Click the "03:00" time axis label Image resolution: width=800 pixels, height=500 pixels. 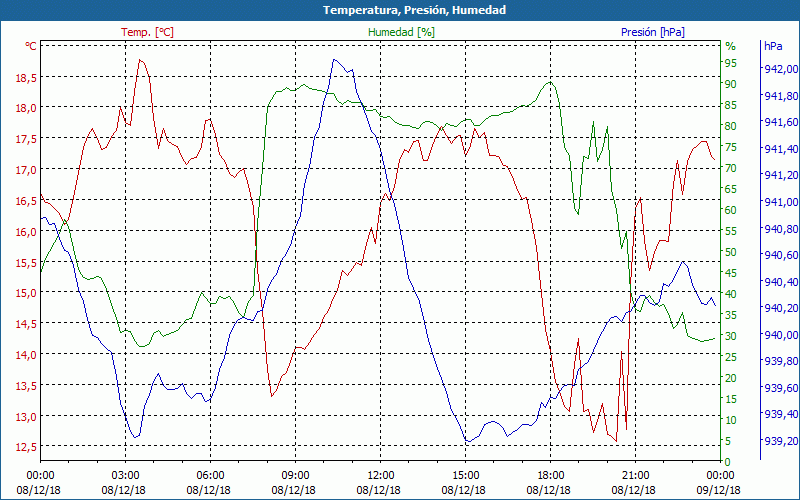point(125,476)
